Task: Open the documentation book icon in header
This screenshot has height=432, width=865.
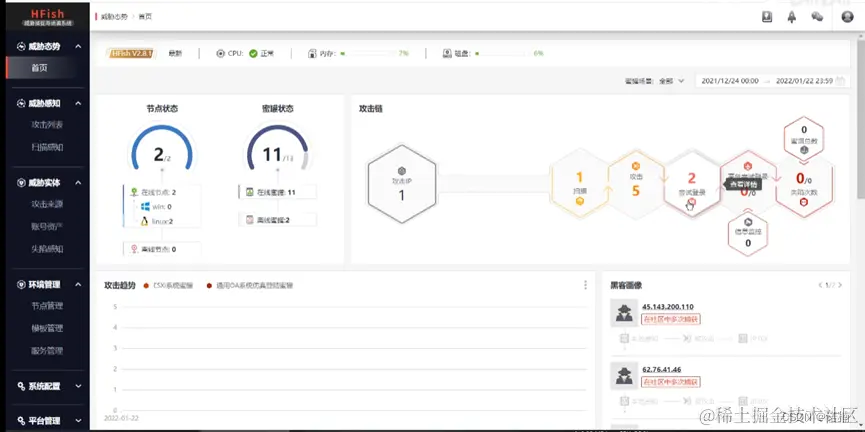Action: pos(767,17)
